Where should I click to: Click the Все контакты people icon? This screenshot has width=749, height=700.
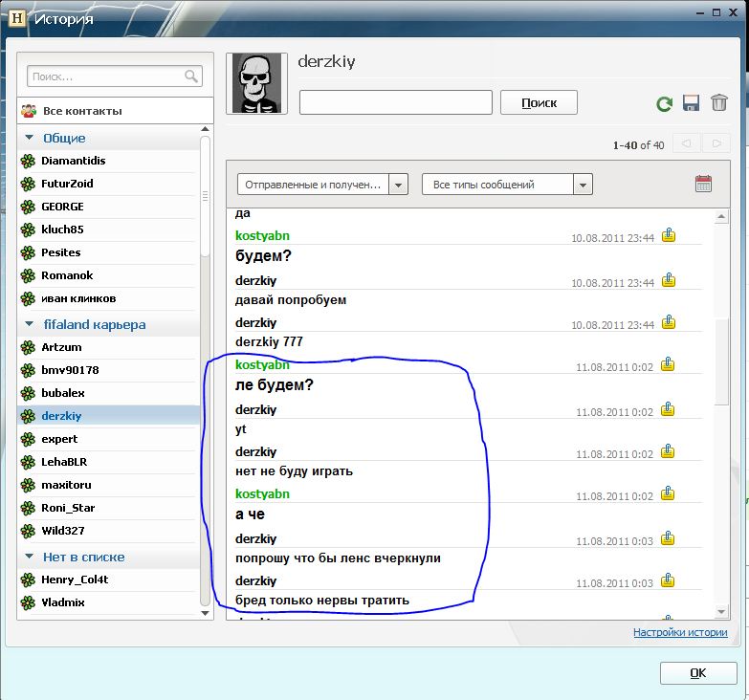29,111
